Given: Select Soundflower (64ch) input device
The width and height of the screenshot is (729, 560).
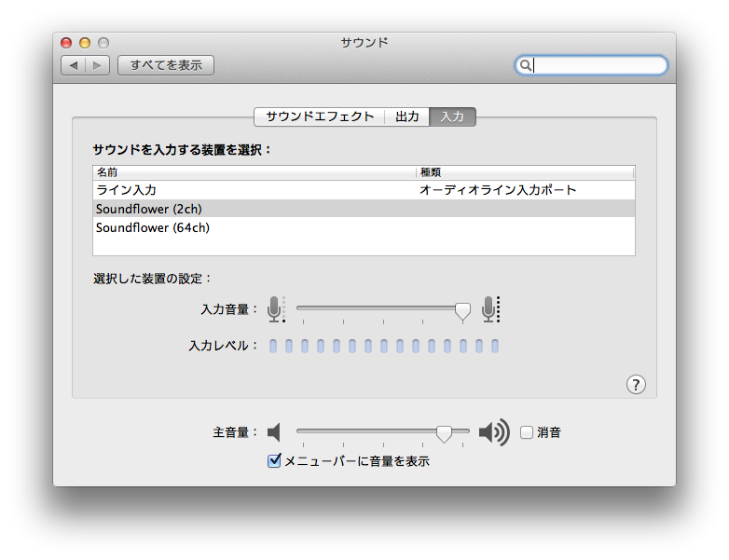Looking at the screenshot, I should (x=364, y=227).
